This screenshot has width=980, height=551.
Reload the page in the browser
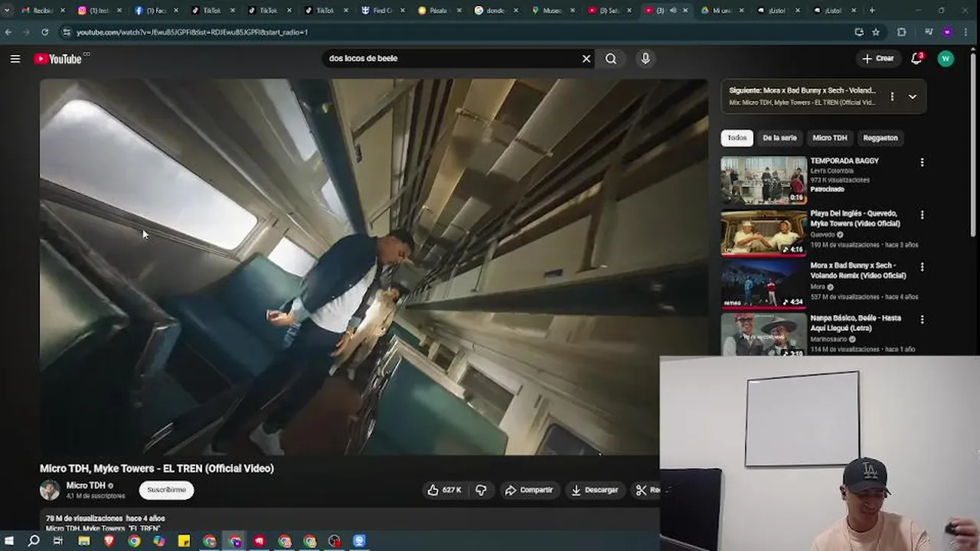tap(44, 32)
